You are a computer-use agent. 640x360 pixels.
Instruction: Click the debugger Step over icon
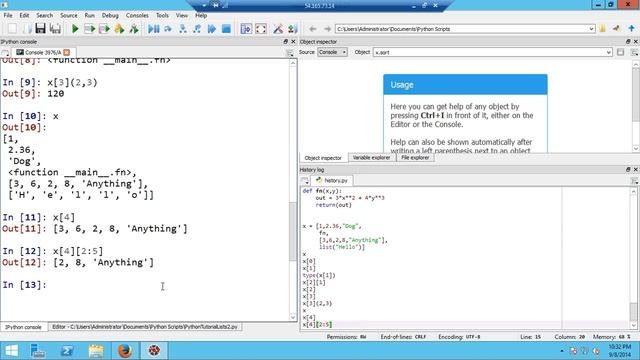click(168, 29)
